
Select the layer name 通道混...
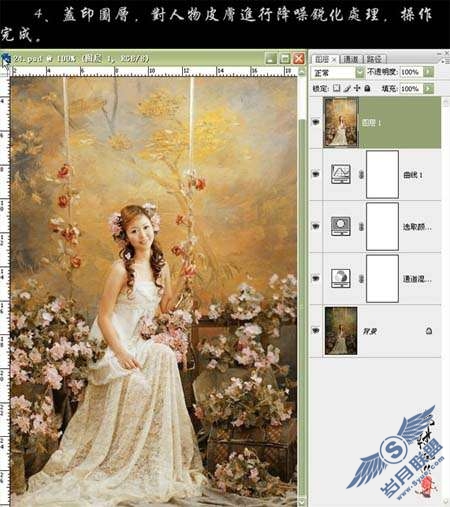pos(417,279)
